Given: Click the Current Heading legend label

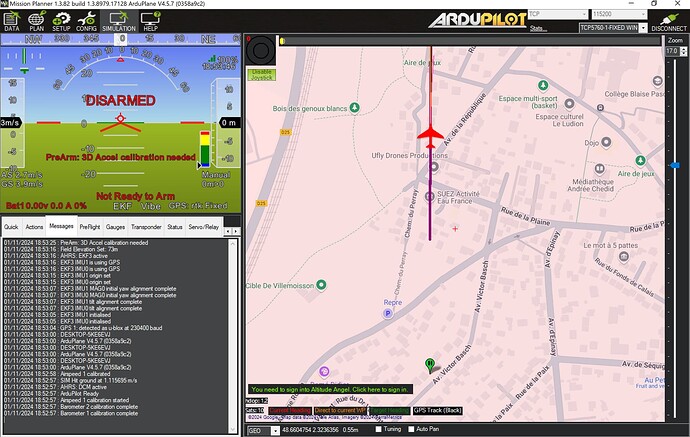Looking at the screenshot, I should 290,410.
